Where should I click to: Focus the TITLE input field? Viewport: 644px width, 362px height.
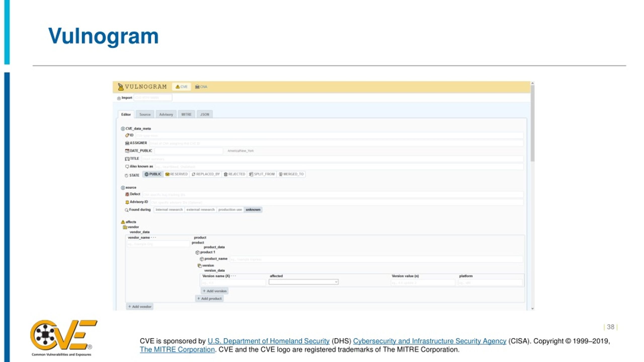[332, 159]
